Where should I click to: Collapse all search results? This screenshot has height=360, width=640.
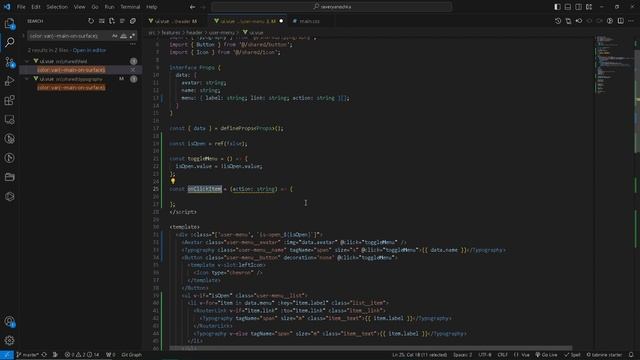click(133, 21)
